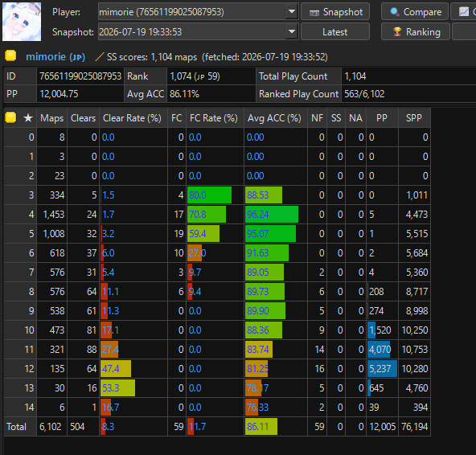Viewport: 476px width, 455px height.
Task: Open the Player dropdown arrow
Action: (292, 11)
